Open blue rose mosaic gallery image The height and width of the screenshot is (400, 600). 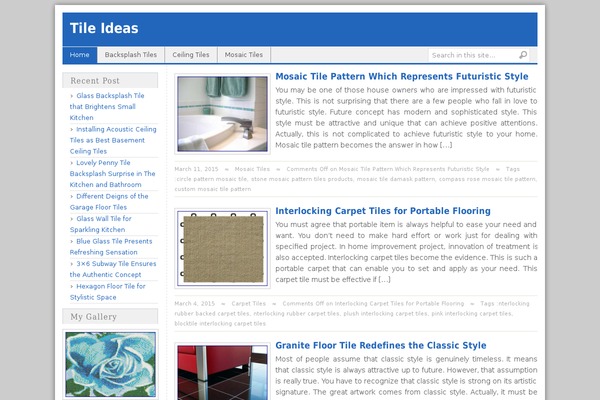(111, 364)
